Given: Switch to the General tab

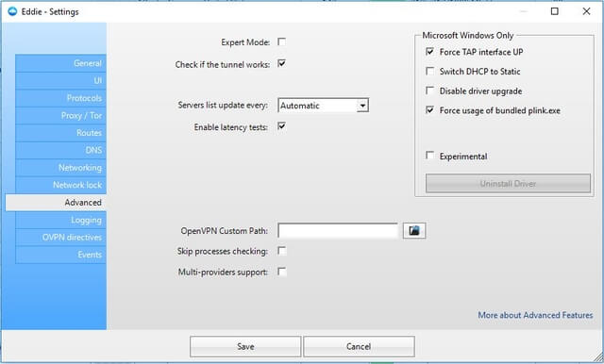Looking at the screenshot, I should [x=60, y=63].
